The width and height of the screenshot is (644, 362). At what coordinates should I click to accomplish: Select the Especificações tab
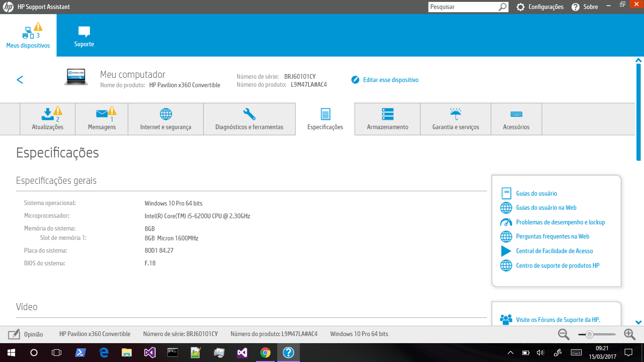(x=325, y=119)
